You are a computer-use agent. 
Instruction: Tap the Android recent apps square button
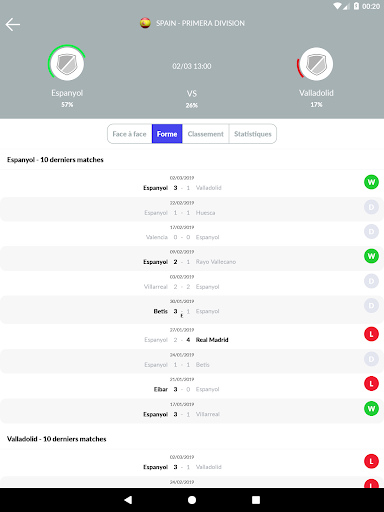click(256, 500)
